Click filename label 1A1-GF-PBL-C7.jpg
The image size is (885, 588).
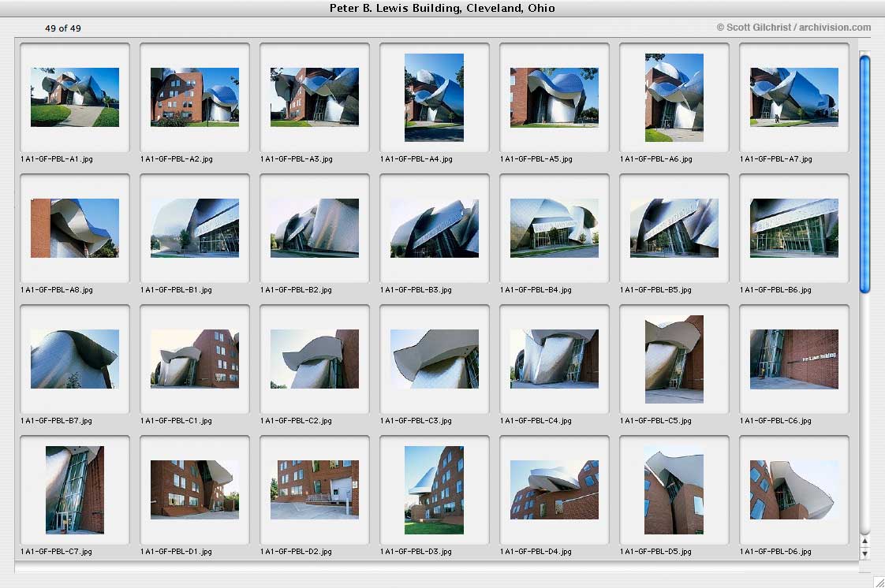click(x=56, y=552)
